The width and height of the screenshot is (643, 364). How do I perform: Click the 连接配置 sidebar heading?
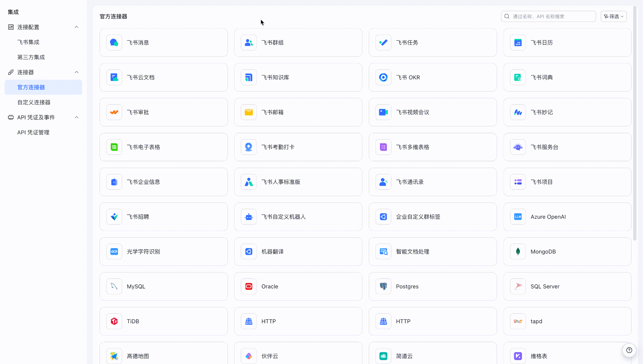point(28,27)
